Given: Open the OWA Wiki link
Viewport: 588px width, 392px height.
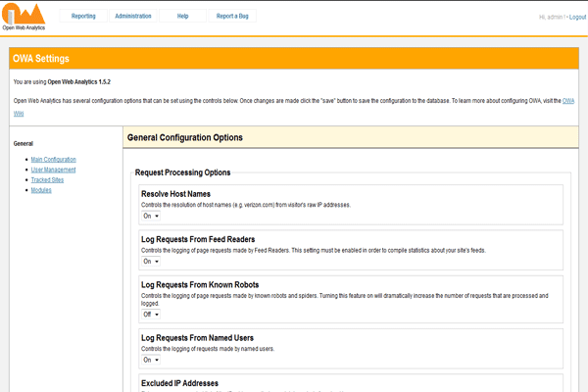Looking at the screenshot, I should 566,100.
